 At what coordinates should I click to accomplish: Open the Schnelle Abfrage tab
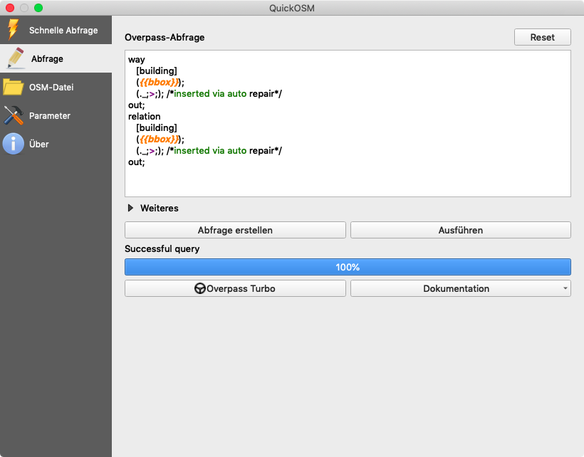point(56,30)
